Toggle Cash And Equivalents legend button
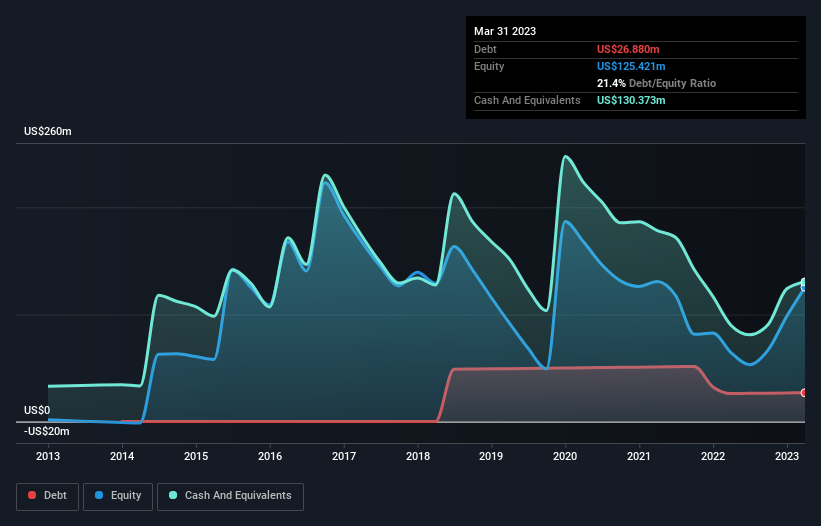821x526 pixels. pos(230,496)
